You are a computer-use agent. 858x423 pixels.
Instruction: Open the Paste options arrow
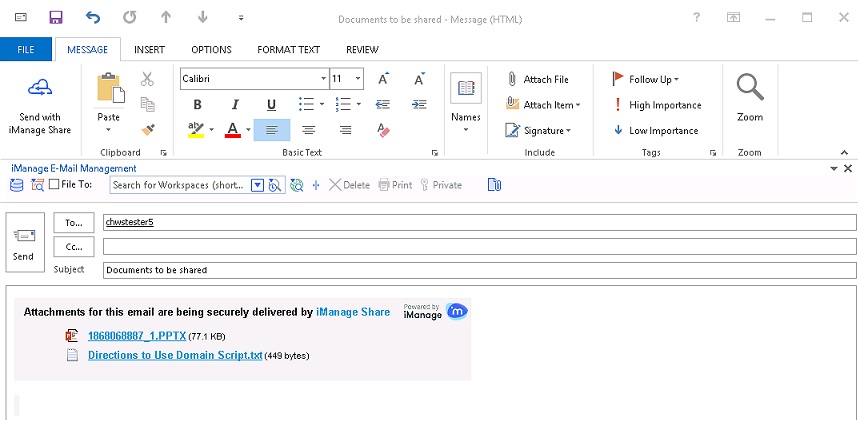pyautogui.click(x=108, y=130)
